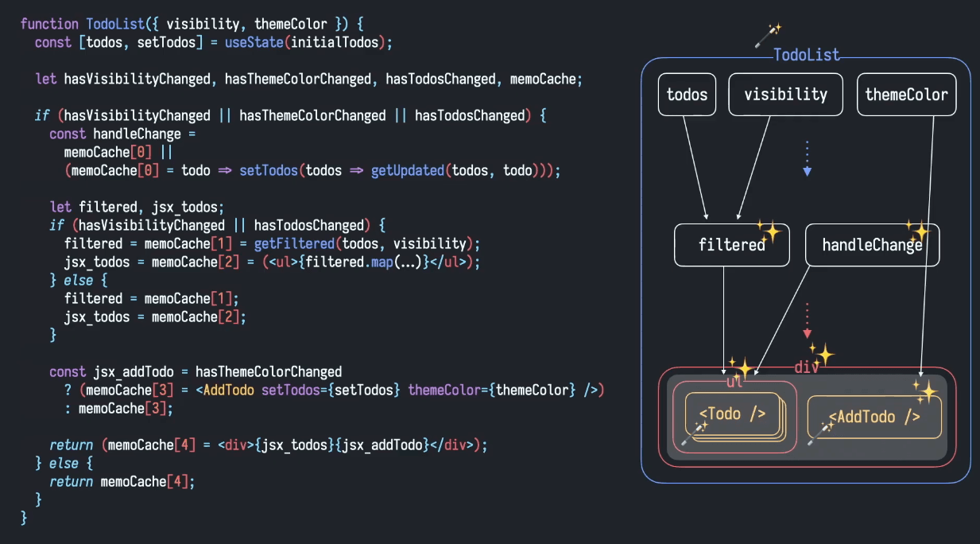Click the sparkles on the handleChange node
Screen dimensions: 980x544
point(918,231)
